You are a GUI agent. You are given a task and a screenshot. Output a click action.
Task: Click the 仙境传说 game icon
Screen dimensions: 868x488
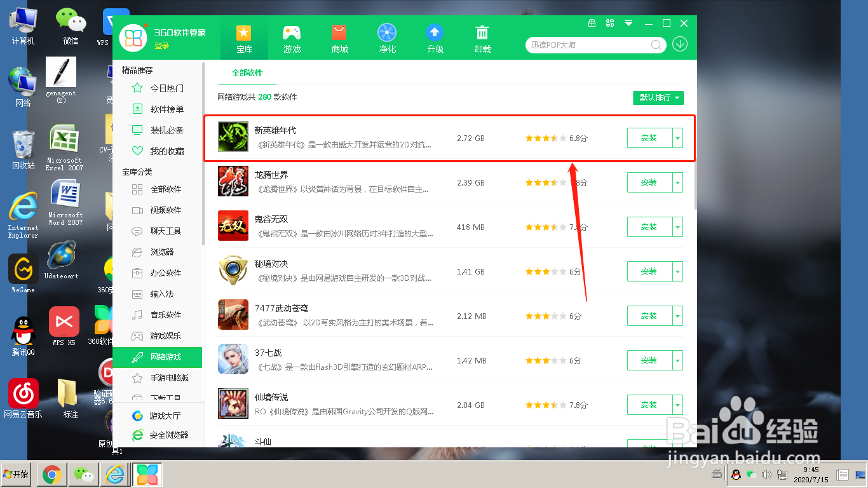pos(233,403)
